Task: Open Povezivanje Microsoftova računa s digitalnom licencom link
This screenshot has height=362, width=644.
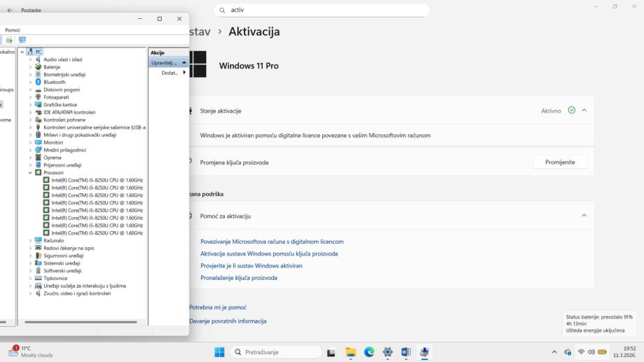Action: [x=272, y=242]
